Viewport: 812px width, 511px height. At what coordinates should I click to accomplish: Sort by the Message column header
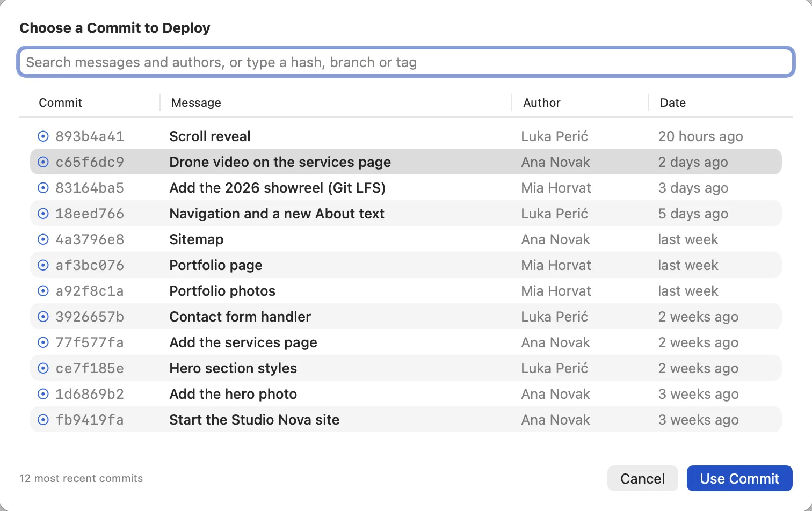click(196, 103)
